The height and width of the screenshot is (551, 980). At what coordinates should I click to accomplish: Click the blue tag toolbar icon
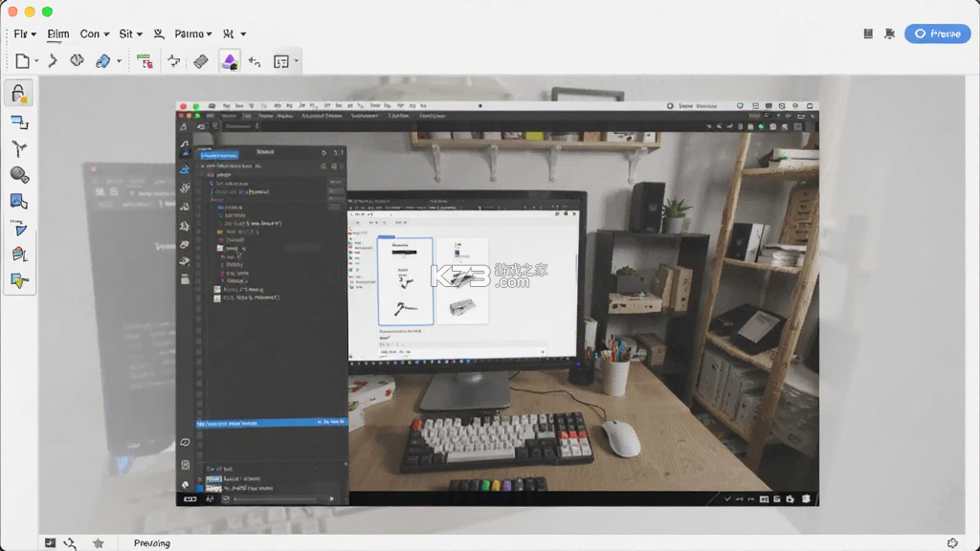coord(103,61)
